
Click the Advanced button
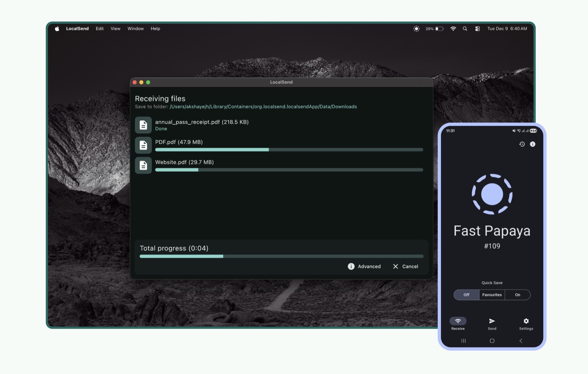364,266
